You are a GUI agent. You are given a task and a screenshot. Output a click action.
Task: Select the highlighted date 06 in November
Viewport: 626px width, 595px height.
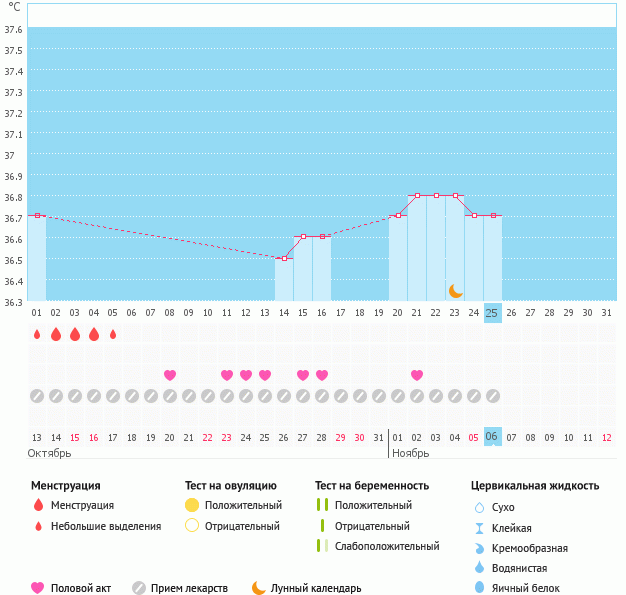[492, 437]
